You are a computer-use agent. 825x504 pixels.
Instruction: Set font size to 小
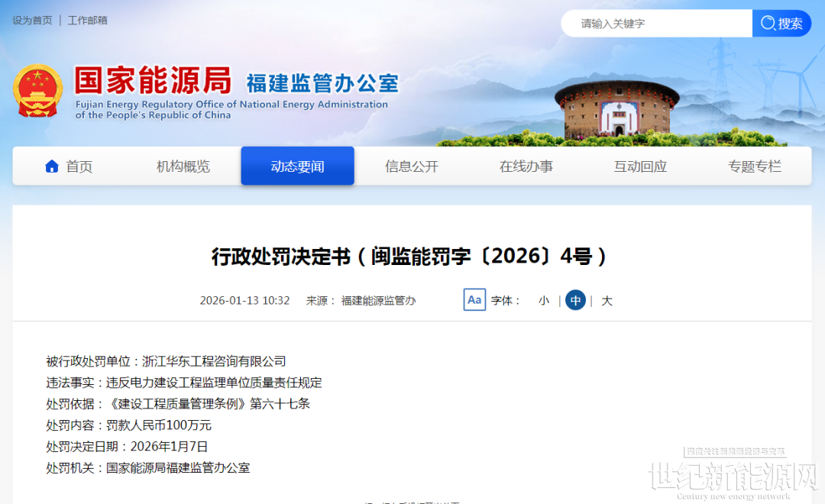pos(544,301)
